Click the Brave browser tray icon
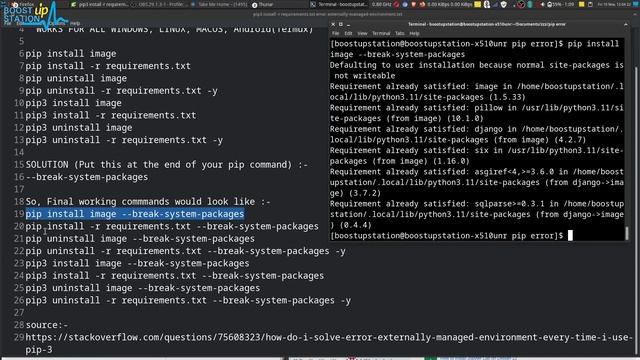Viewport: 640px width, 360px height. pyautogui.click(x=413, y=4)
